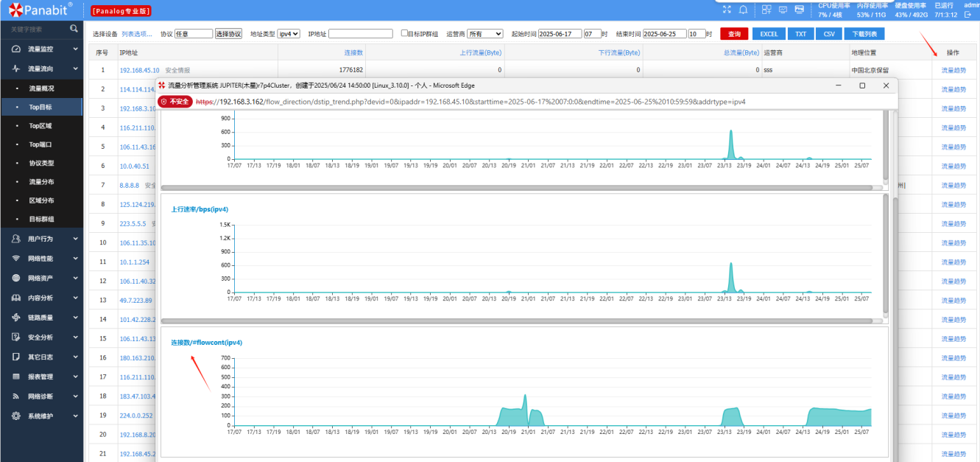Click the search magnifier icon in sidebar
This screenshot has width=980, height=462.
pos(74,29)
